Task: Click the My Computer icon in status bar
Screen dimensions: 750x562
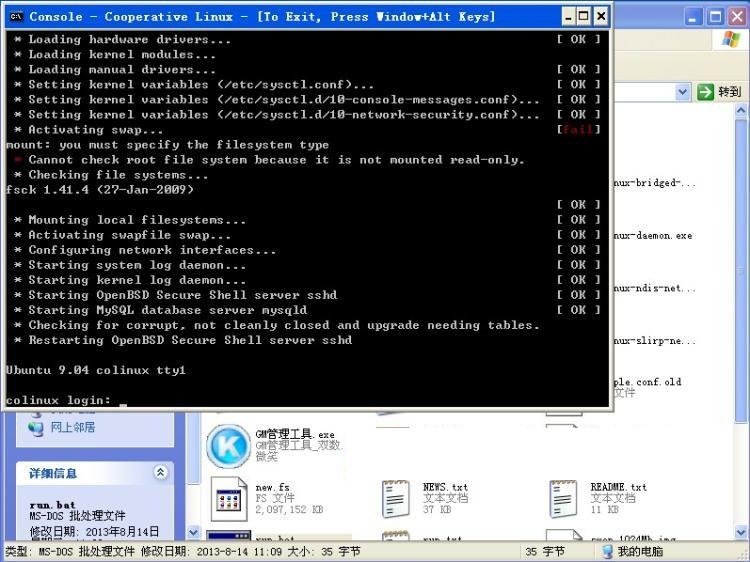Action: (x=607, y=551)
